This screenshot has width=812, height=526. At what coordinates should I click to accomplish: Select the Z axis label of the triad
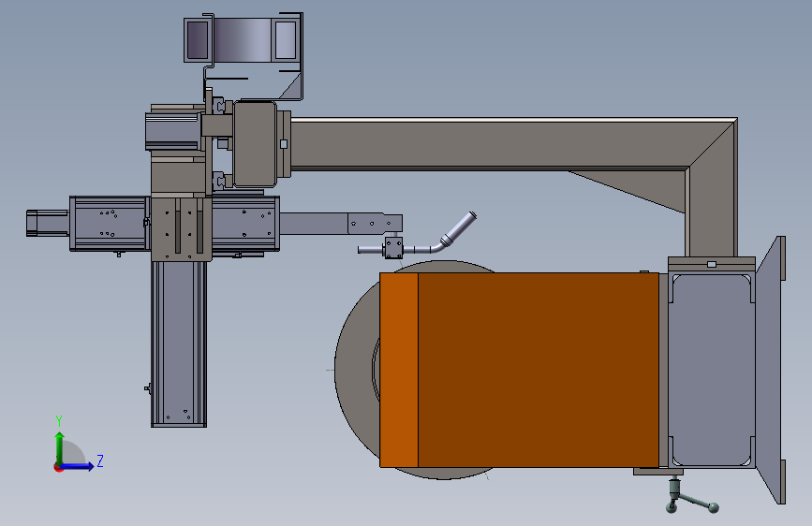100,460
